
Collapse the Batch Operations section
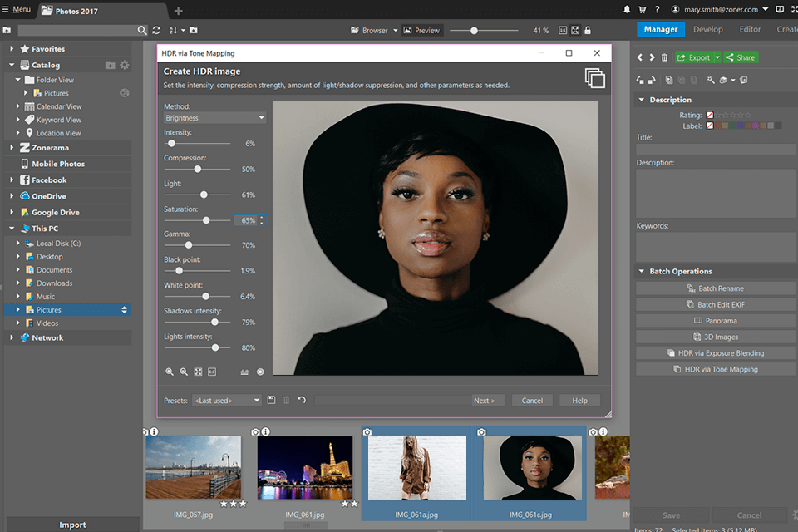pos(642,271)
